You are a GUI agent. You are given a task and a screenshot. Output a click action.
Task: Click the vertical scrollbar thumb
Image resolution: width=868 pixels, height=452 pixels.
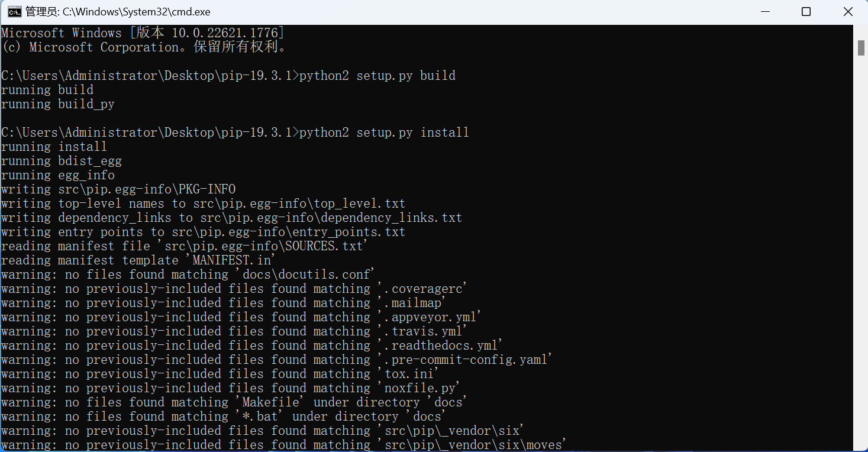[x=861, y=47]
